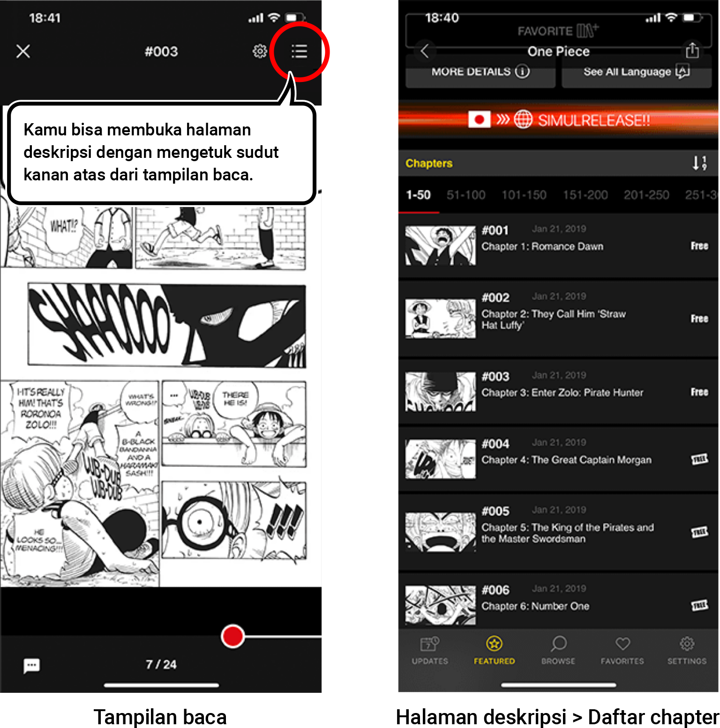Tap the Free label on chapter #002
Image resolution: width=720 pixels, height=728 pixels.
click(x=699, y=319)
